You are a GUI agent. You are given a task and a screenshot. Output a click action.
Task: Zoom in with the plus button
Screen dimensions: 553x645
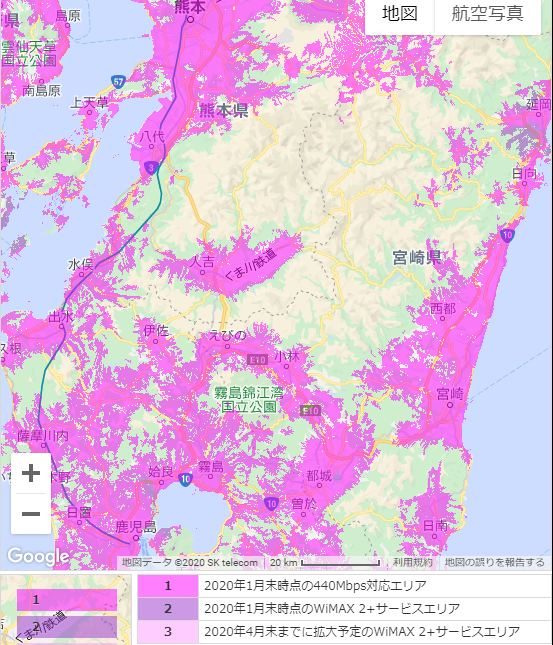31,473
